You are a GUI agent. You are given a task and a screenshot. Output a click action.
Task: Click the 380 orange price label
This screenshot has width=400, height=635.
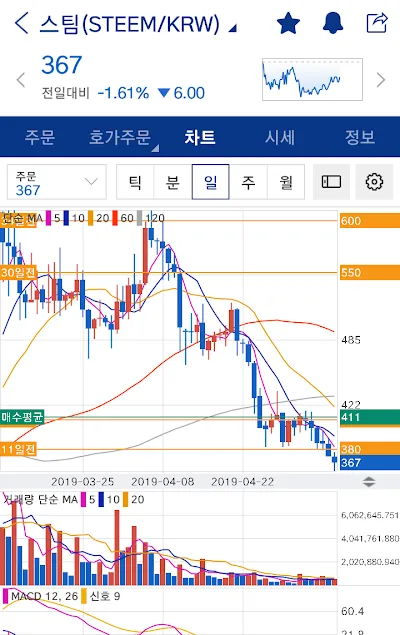tap(370, 449)
